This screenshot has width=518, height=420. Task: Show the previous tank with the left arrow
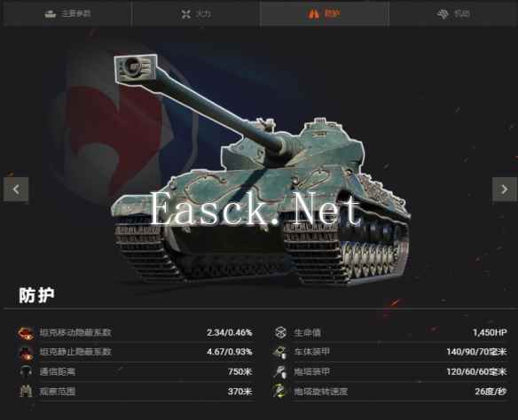point(16,190)
